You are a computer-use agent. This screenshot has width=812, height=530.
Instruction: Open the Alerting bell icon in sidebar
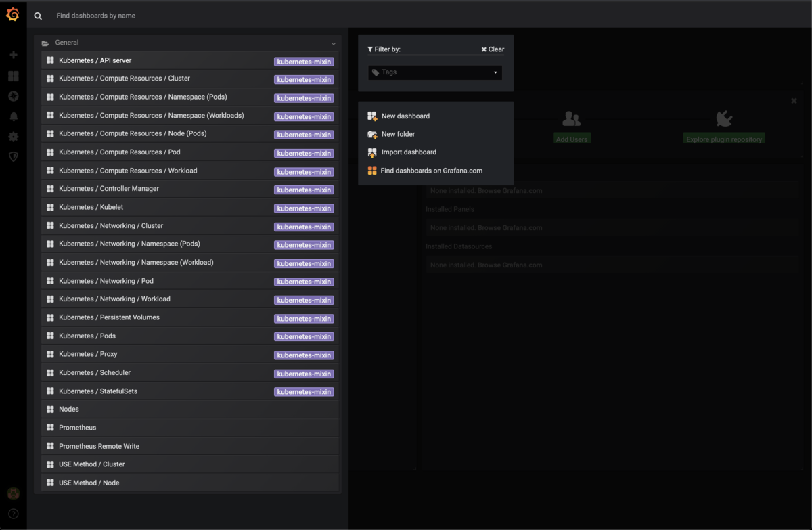point(13,116)
